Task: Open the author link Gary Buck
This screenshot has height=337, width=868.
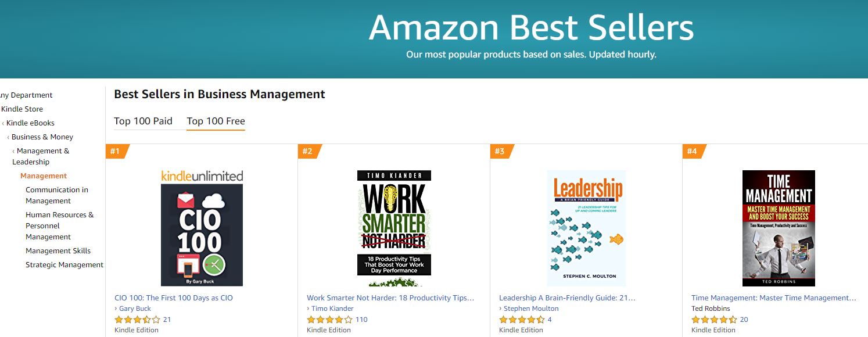Action: click(x=135, y=309)
